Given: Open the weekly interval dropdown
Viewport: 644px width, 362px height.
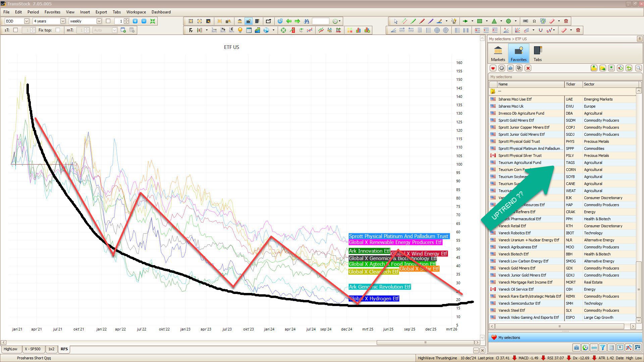Looking at the screenshot, I should point(99,21).
